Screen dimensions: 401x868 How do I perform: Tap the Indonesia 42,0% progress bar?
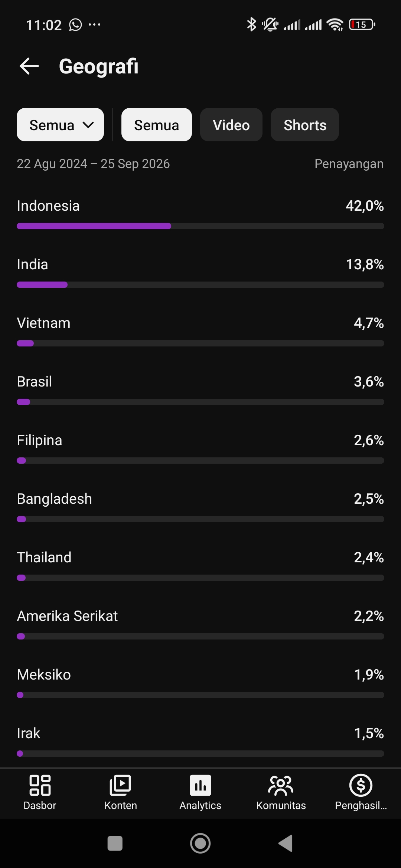tap(200, 226)
